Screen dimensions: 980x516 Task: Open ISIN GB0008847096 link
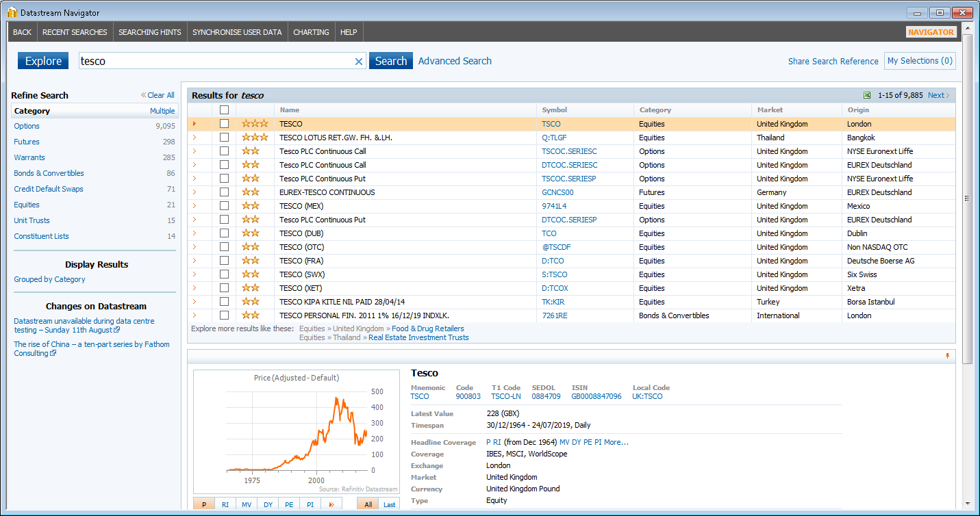(x=596, y=396)
